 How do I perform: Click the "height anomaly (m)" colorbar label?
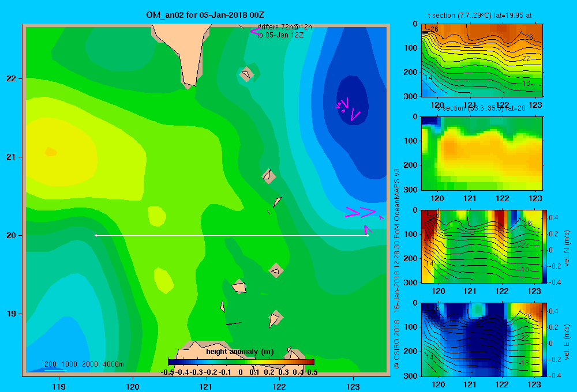tap(240, 352)
